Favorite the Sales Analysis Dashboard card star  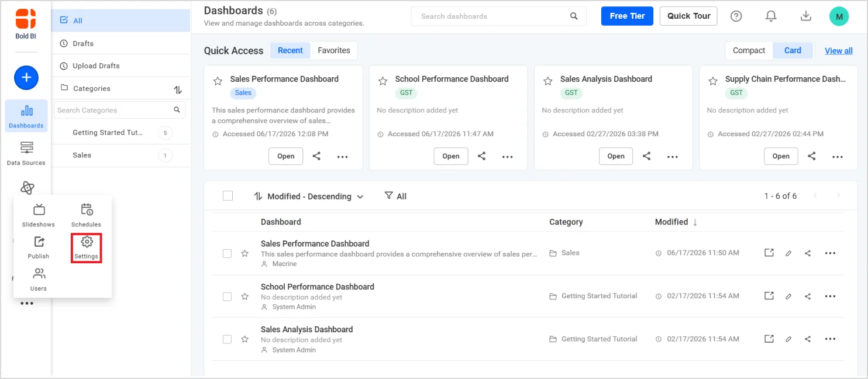point(547,81)
